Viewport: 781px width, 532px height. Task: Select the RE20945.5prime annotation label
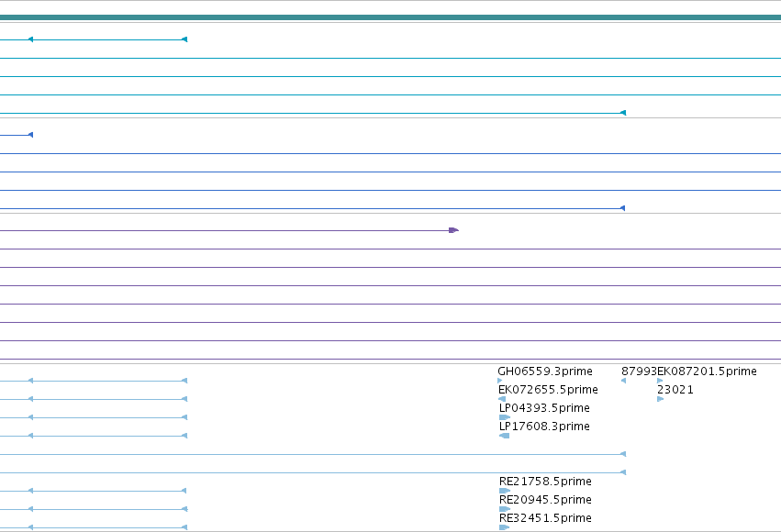tap(545, 500)
